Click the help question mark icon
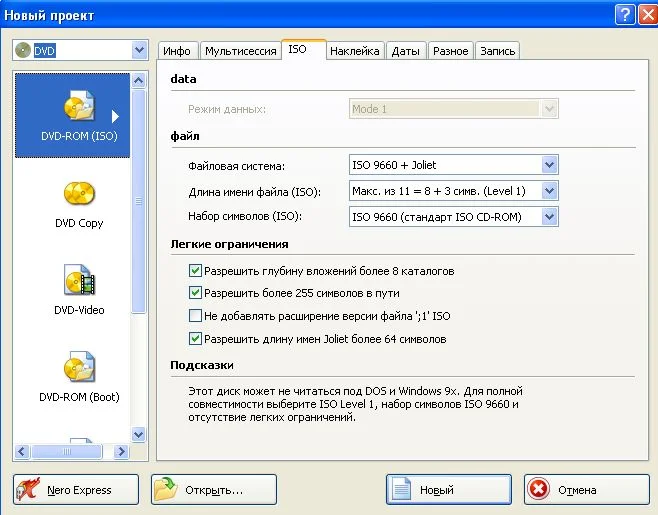Viewport: 658px width, 515px height. pos(625,15)
